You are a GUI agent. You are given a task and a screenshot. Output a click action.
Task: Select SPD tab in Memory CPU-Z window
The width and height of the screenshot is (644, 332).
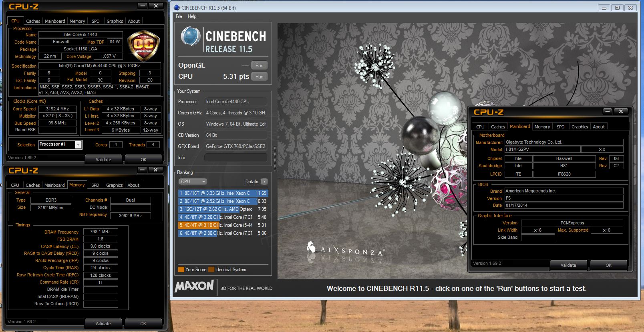[95, 185]
